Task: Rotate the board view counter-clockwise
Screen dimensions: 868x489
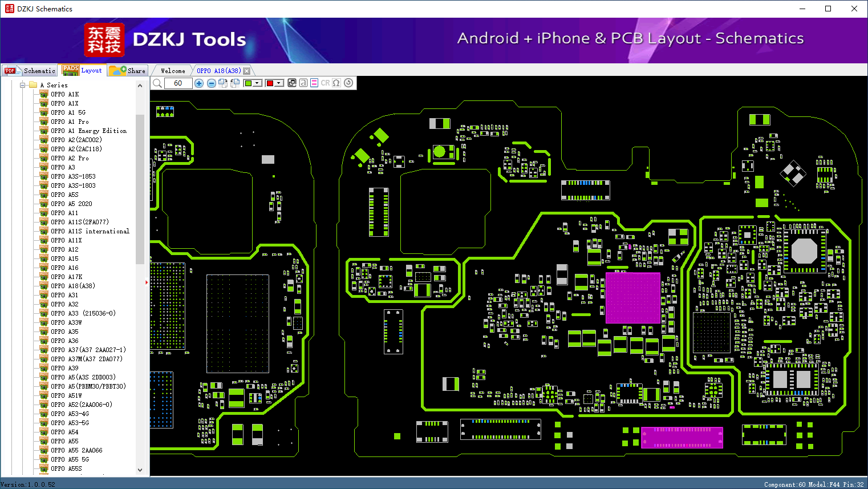Action: [x=235, y=83]
